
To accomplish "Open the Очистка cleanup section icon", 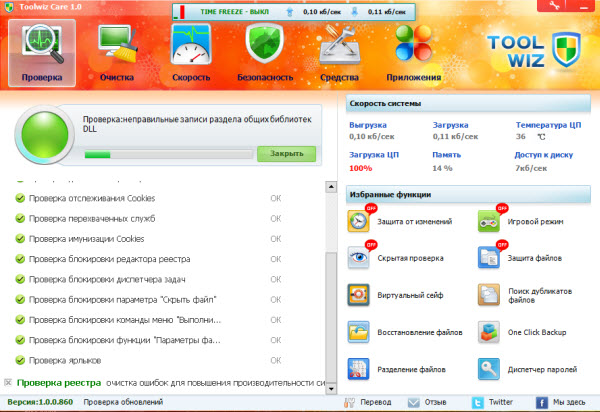I will pos(117,44).
